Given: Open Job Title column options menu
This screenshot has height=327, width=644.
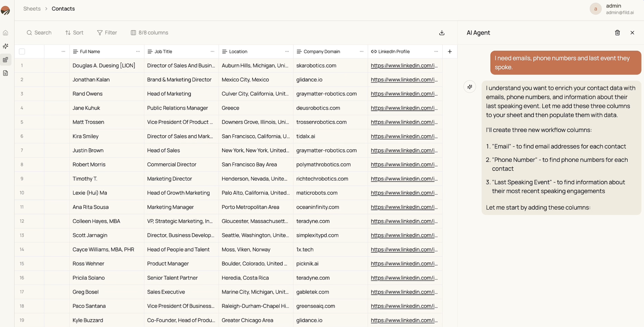Looking at the screenshot, I should pos(212,51).
